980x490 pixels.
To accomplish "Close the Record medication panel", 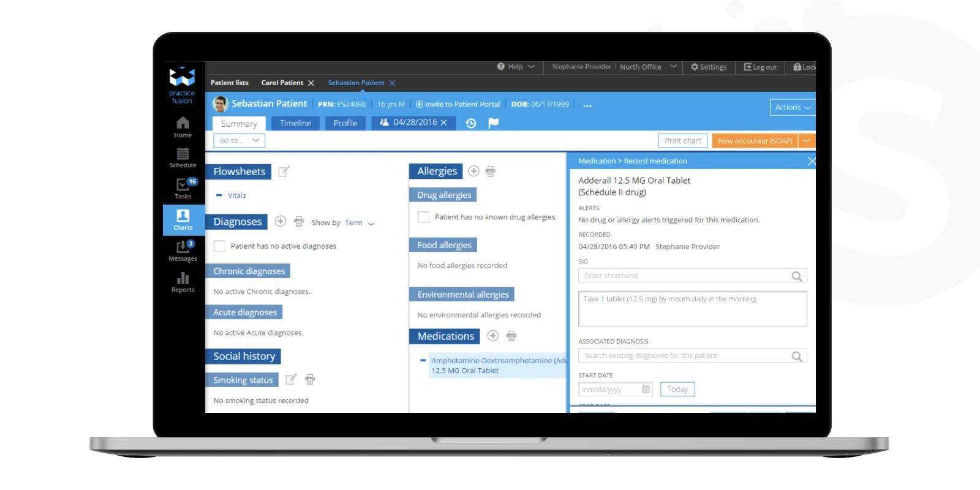I will point(811,161).
